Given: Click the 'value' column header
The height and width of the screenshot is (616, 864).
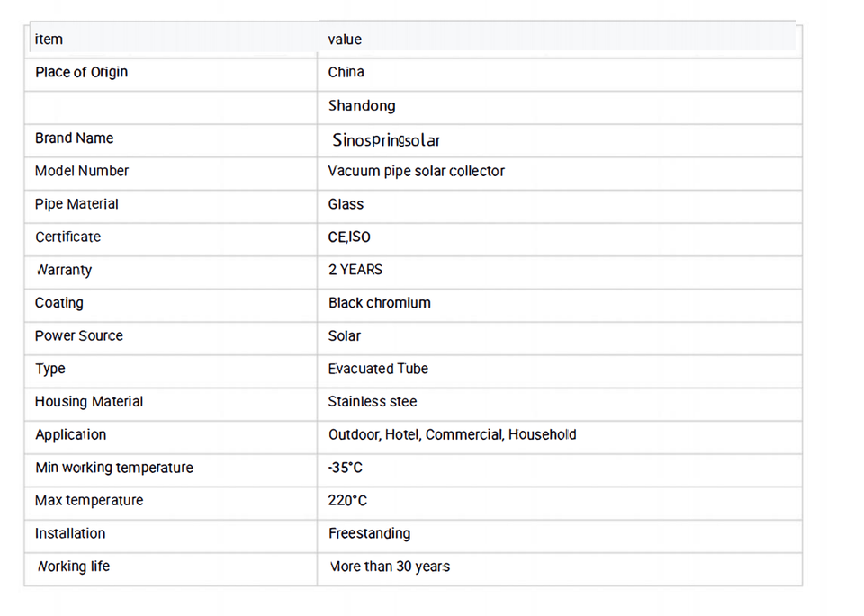Looking at the screenshot, I should pos(345,40).
